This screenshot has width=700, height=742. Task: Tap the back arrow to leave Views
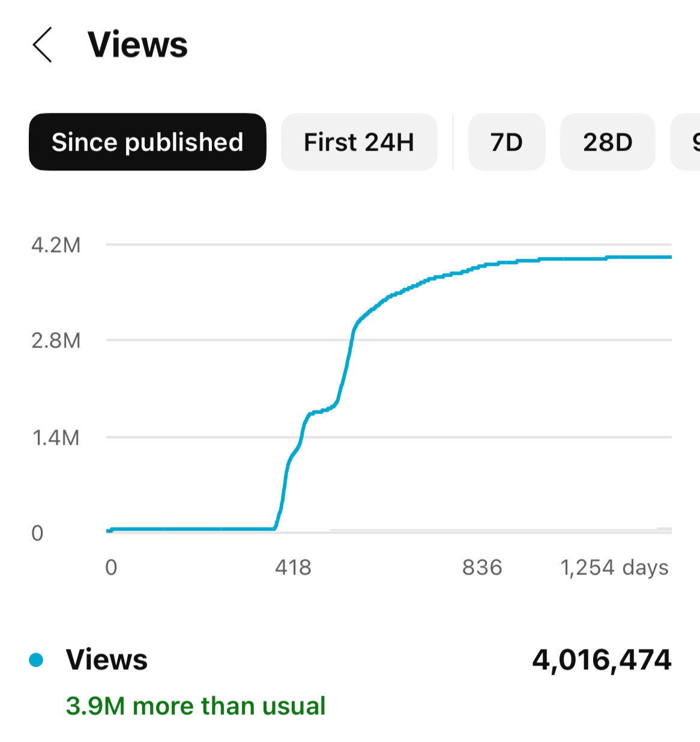click(x=43, y=45)
